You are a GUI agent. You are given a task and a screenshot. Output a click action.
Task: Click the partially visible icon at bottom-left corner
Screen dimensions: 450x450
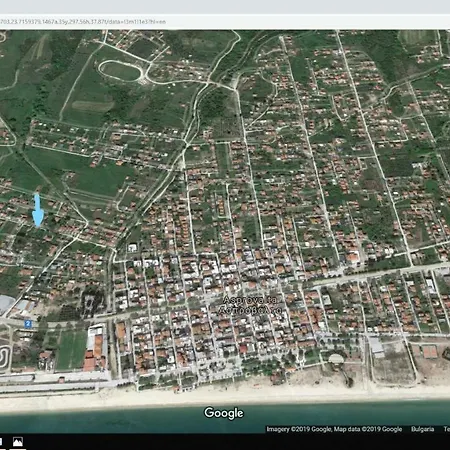(x=1, y=442)
